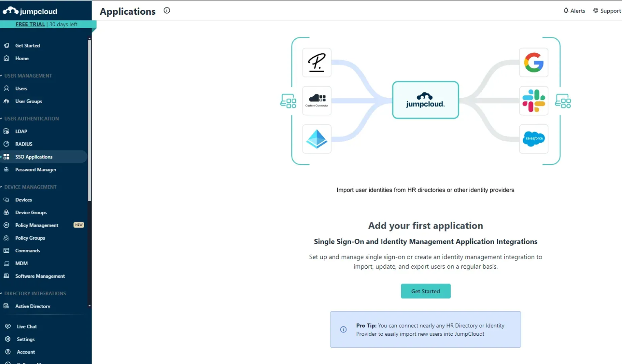Click the Devices icon
Viewport: 622px width, 364px height.
(x=7, y=200)
